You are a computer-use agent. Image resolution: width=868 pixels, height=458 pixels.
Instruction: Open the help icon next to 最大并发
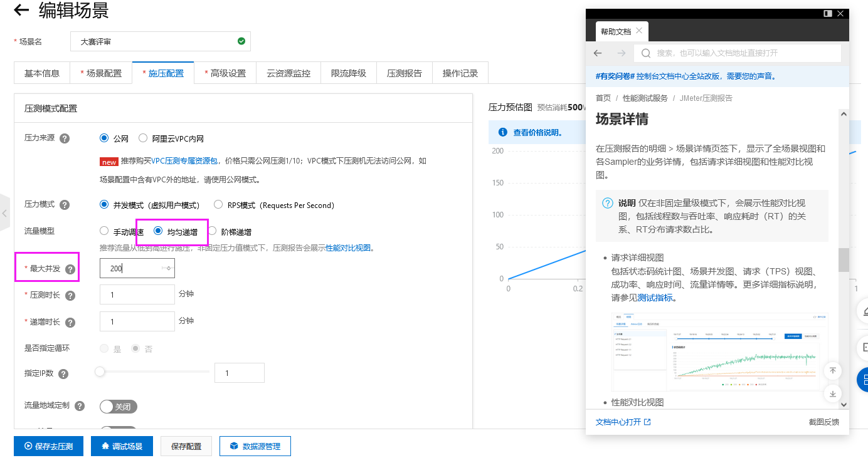tap(70, 269)
